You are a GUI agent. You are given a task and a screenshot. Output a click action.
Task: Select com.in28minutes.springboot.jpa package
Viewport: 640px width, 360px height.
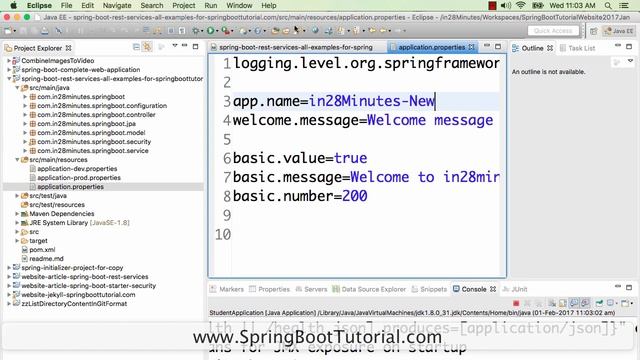coord(87,124)
